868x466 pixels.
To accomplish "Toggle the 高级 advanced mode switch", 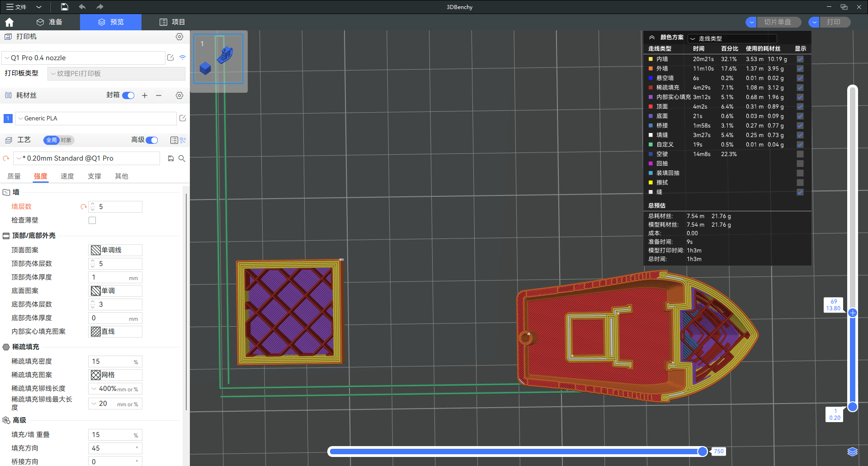I will [x=152, y=140].
